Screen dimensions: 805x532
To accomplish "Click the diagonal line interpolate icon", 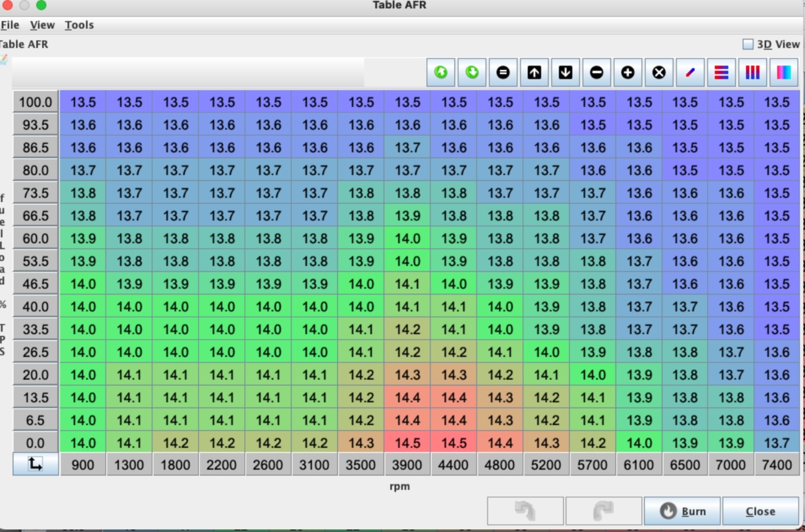I will [x=690, y=72].
